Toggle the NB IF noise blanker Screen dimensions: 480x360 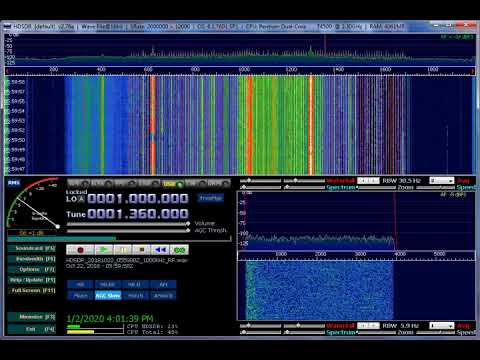[x=135, y=284]
